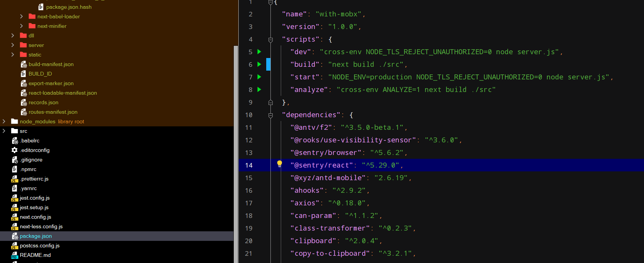Click the .babelrc file icon
644x263 pixels.
click(15, 140)
